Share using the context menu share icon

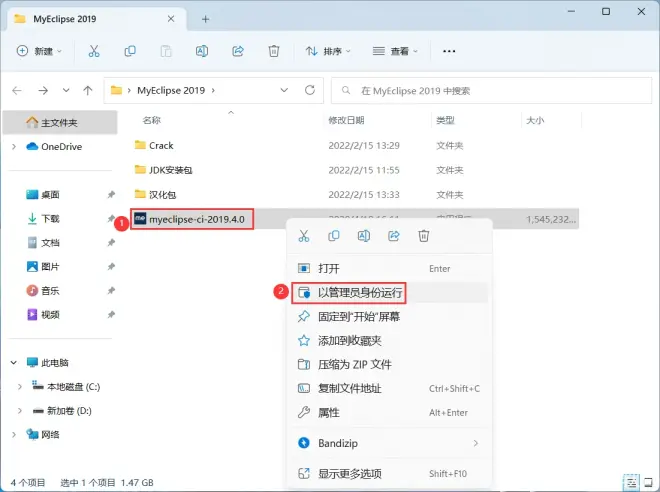pyautogui.click(x=394, y=236)
